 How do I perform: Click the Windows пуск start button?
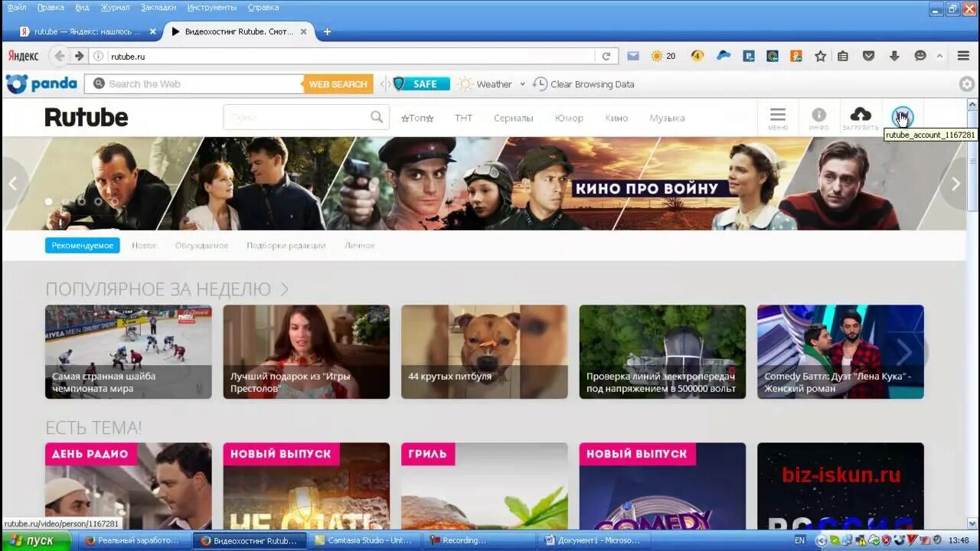pos(35,540)
